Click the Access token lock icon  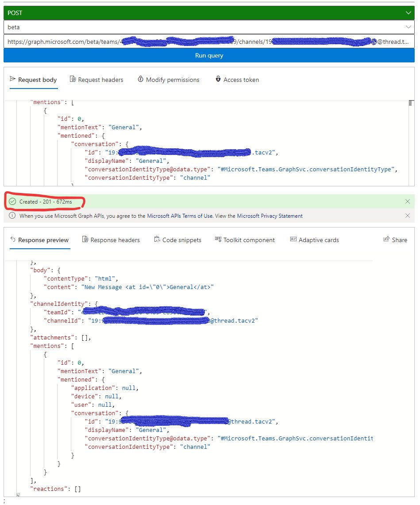click(218, 79)
